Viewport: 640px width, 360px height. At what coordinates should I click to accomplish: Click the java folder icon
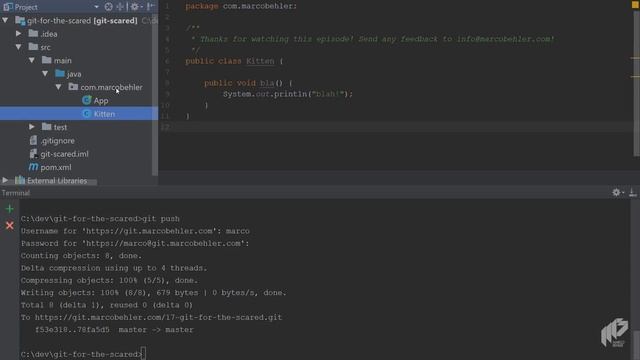click(60, 73)
